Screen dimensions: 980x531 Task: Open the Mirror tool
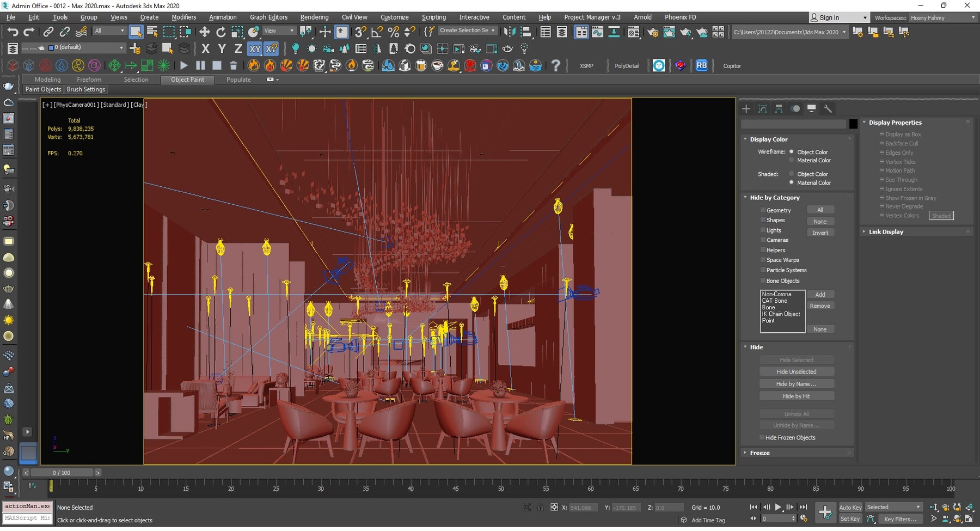pyautogui.click(x=509, y=32)
